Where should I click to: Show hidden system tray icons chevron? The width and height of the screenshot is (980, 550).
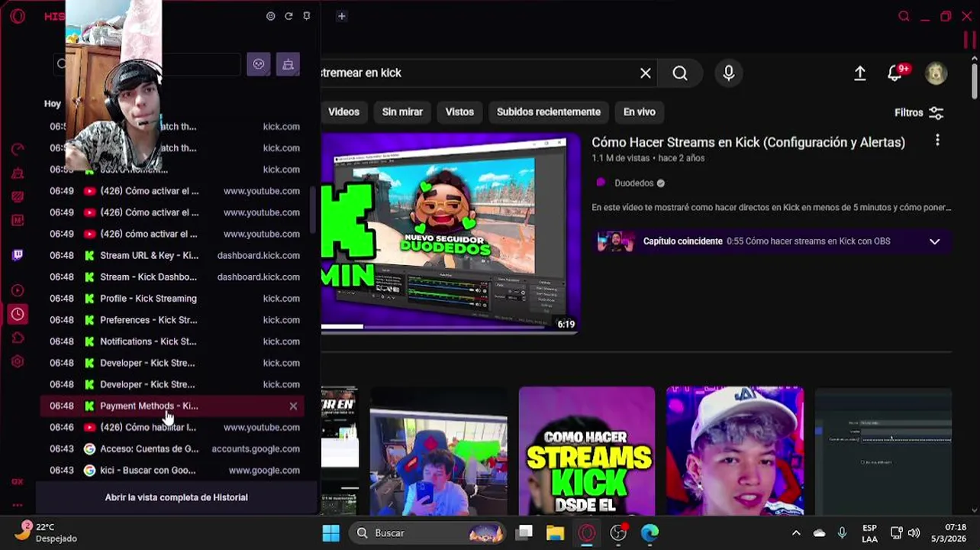[x=796, y=533]
